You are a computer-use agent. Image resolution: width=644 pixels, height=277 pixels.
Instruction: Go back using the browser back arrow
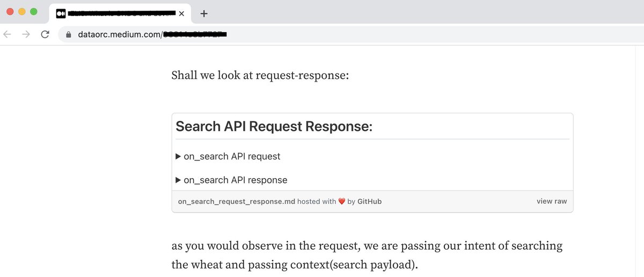click(x=7, y=34)
